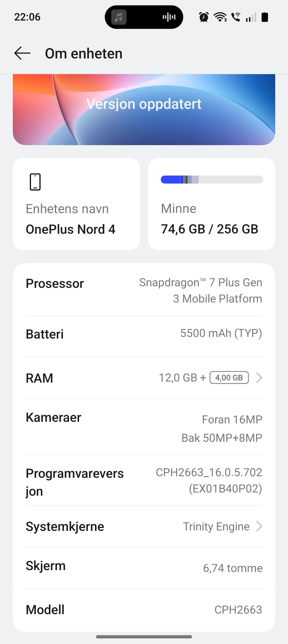
Task: Tap the alarm clock status icon
Action: [x=204, y=17]
